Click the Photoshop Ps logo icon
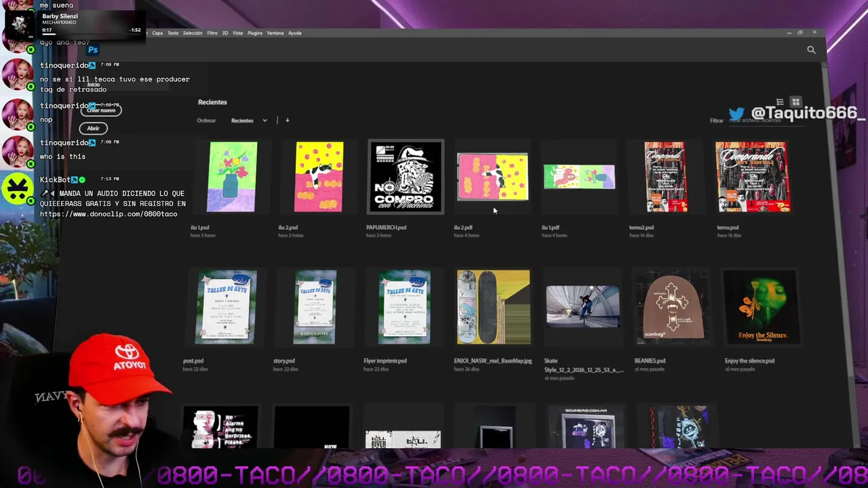Screen dimensions: 868x488 click(x=93, y=49)
